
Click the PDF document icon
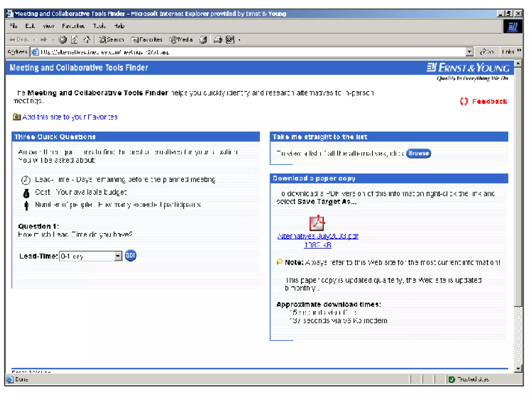tap(317, 223)
